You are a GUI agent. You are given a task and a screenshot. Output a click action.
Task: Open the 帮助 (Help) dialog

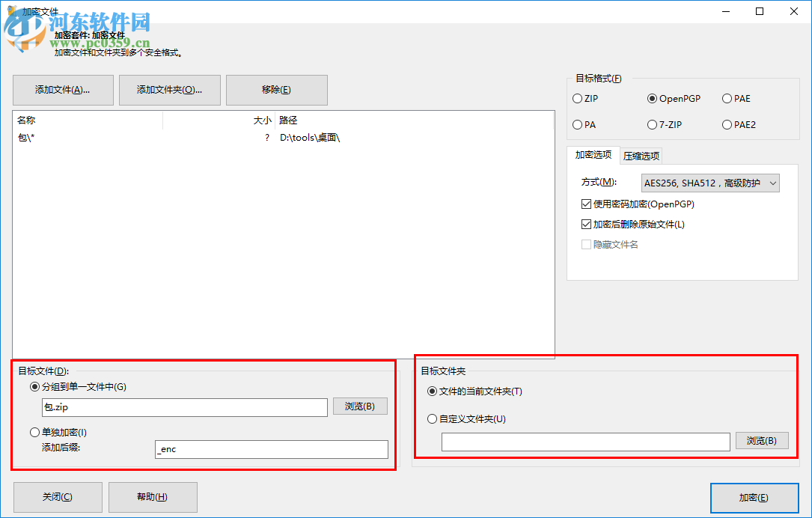pyautogui.click(x=153, y=497)
